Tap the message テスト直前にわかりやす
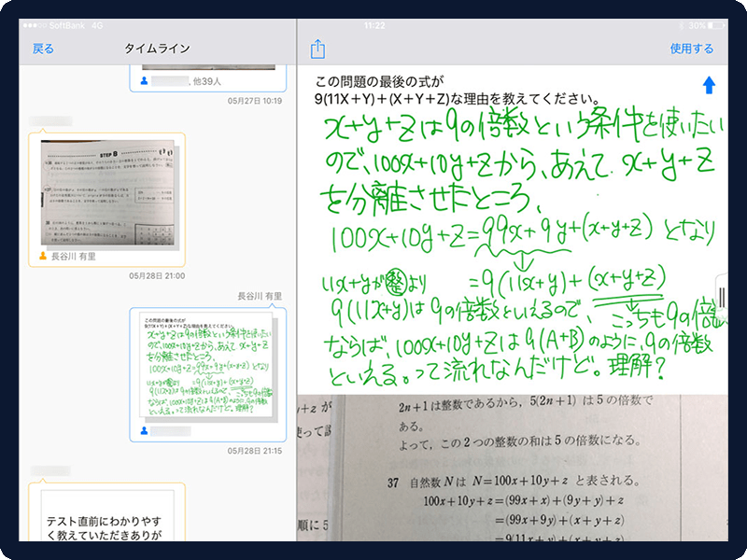 105,521
